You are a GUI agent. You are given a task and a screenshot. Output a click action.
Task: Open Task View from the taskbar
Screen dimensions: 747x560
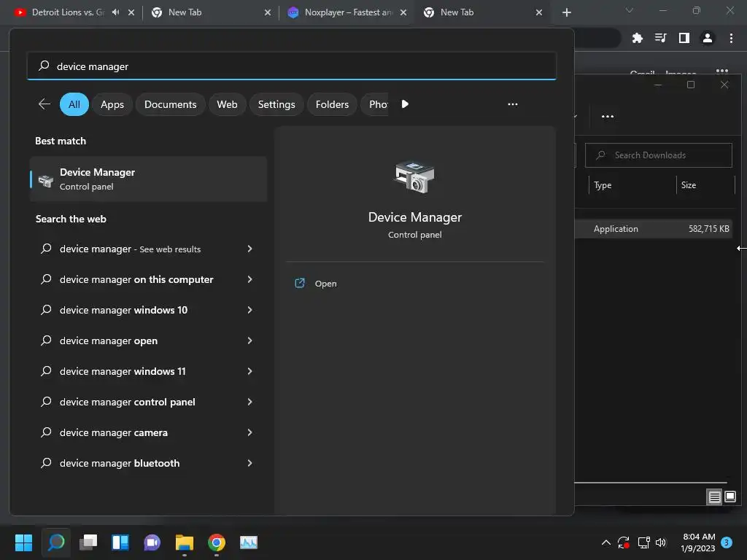(88, 542)
